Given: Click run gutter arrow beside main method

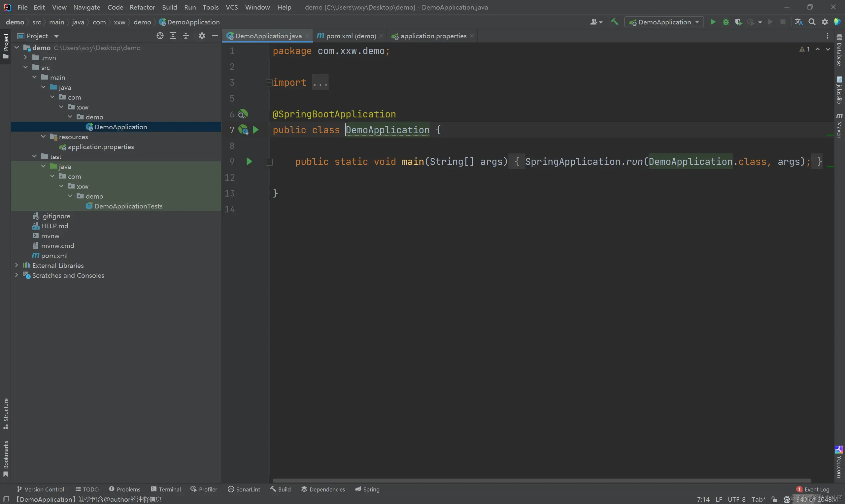Looking at the screenshot, I should (x=249, y=162).
